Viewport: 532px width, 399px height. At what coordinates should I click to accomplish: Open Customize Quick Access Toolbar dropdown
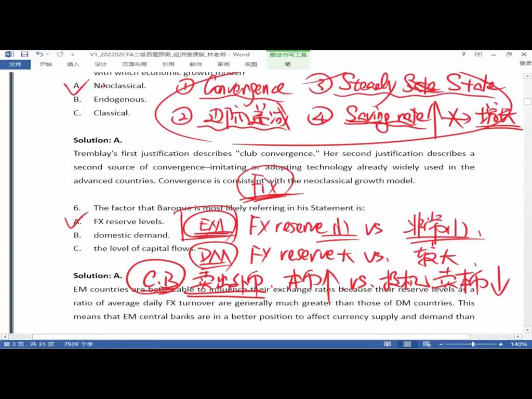(73, 54)
